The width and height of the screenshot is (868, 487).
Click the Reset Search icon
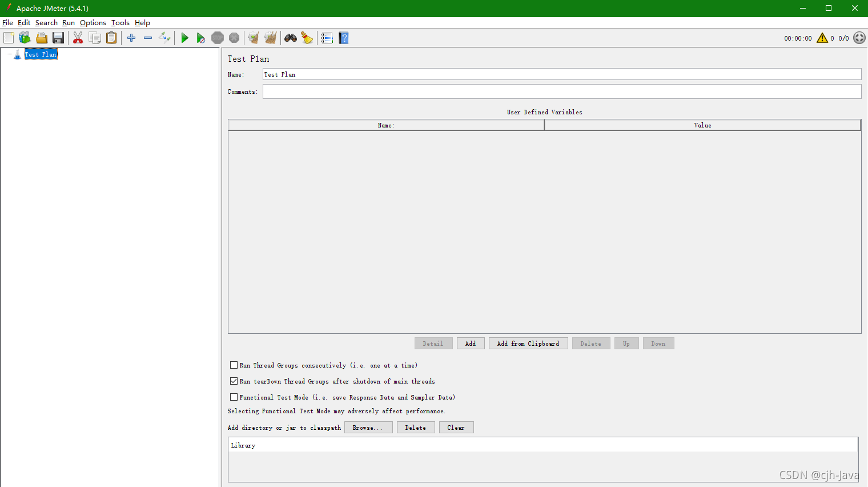point(307,38)
